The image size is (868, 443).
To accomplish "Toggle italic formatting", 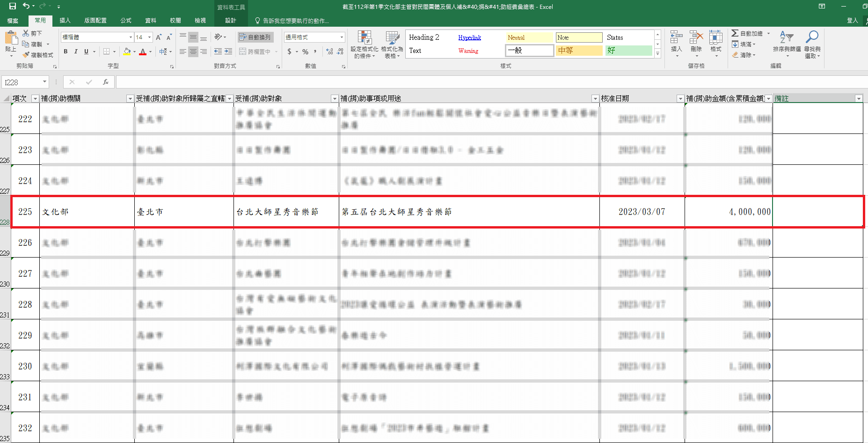I will tap(76, 52).
